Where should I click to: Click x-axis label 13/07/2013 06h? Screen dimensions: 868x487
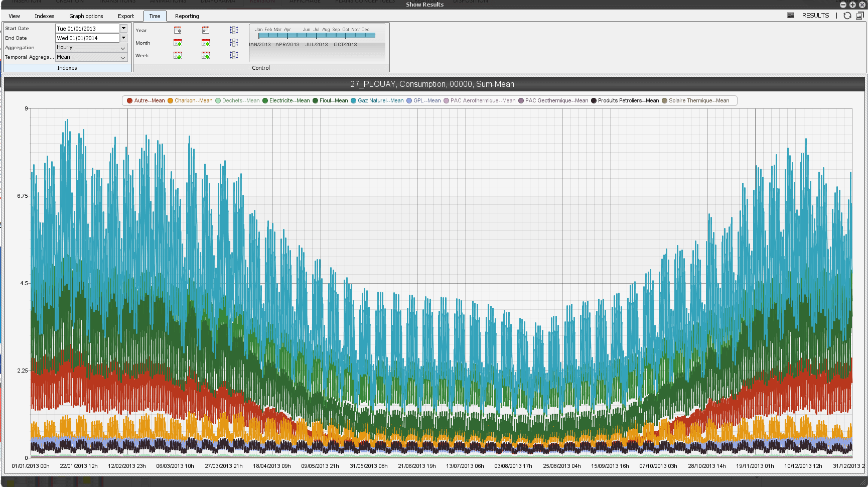465,466
